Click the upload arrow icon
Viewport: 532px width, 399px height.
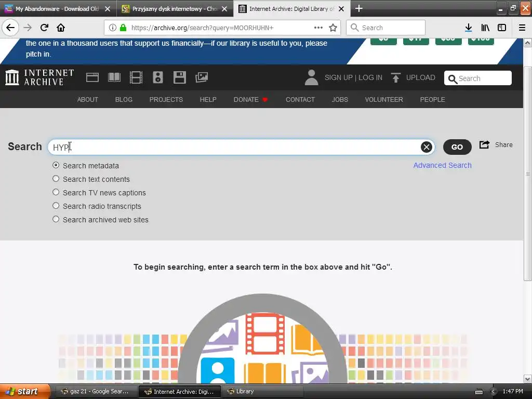(395, 78)
